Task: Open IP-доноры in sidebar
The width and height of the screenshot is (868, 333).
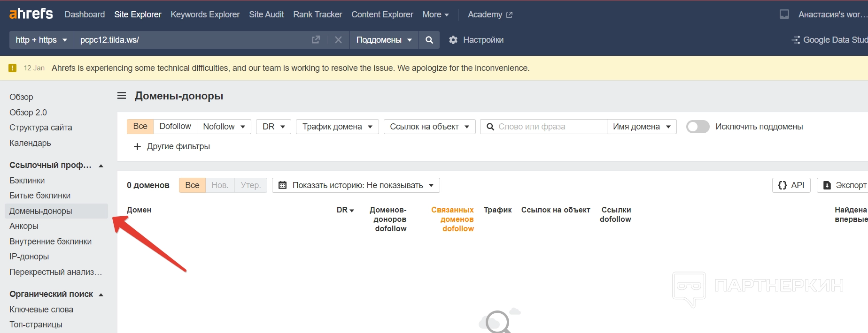Action: click(29, 257)
